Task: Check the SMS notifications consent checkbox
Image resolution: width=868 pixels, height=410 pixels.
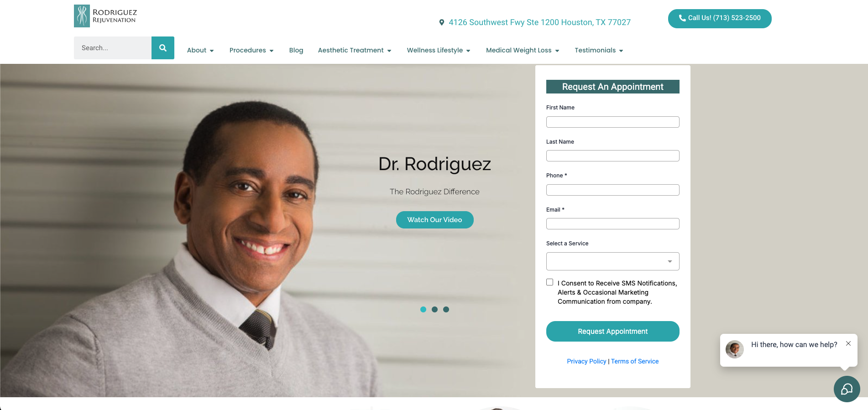Action: click(x=549, y=282)
